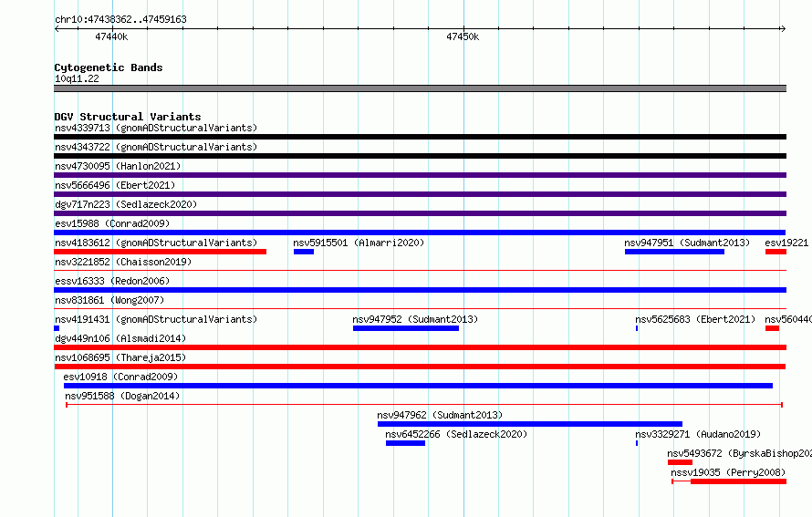Open nsv3221852 (Chaisson2019) label
812x517 pixels.
(x=123, y=262)
